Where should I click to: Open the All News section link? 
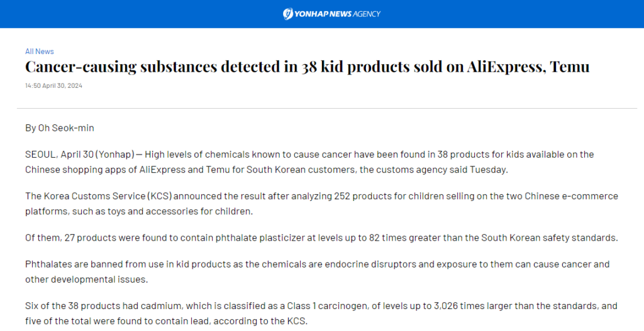coord(40,52)
